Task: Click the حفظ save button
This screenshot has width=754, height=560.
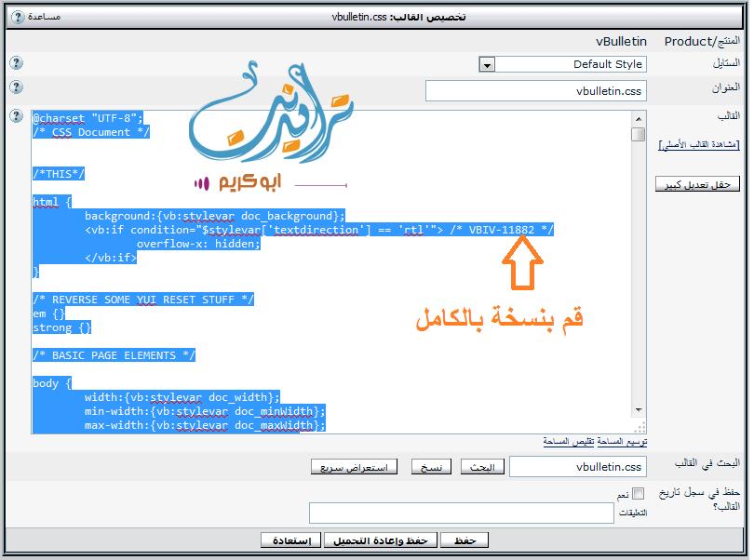Action: coord(465,540)
